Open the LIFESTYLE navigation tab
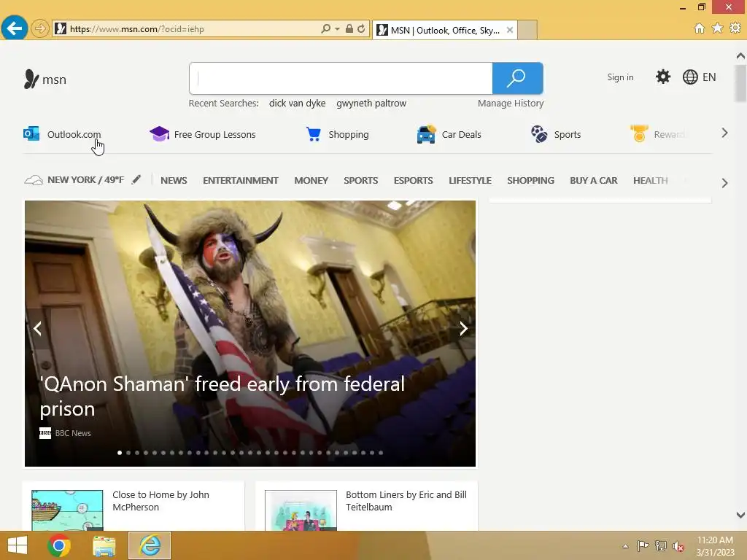 pyautogui.click(x=470, y=181)
